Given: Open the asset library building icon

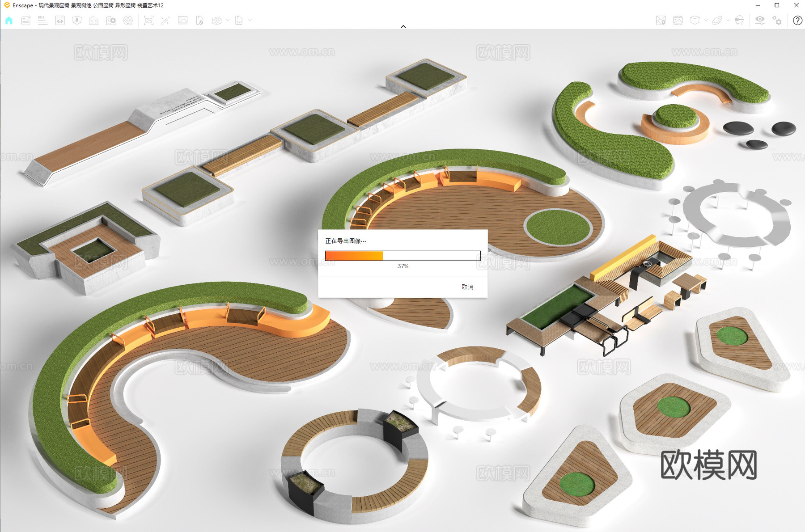Looking at the screenshot, I should coord(94,20).
